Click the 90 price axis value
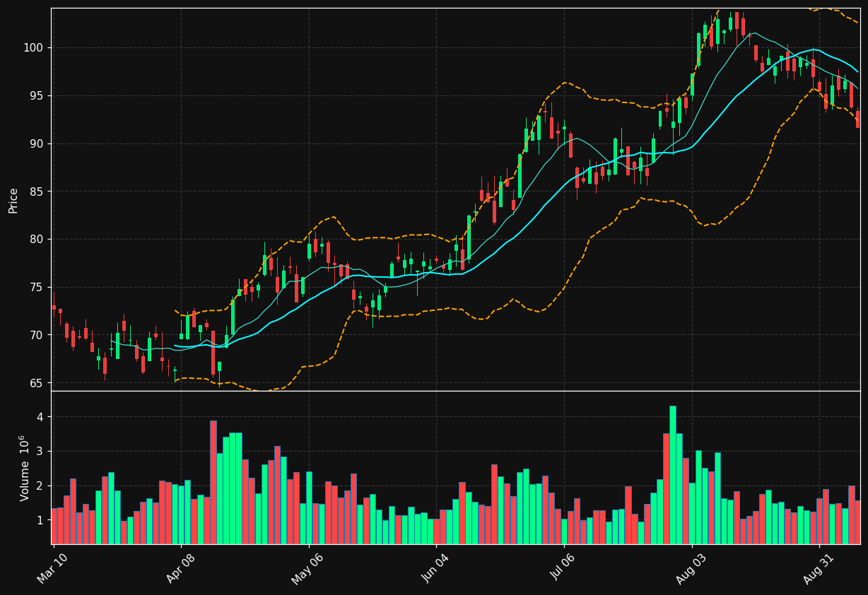Viewport: 868px width, 595px height. point(37,143)
